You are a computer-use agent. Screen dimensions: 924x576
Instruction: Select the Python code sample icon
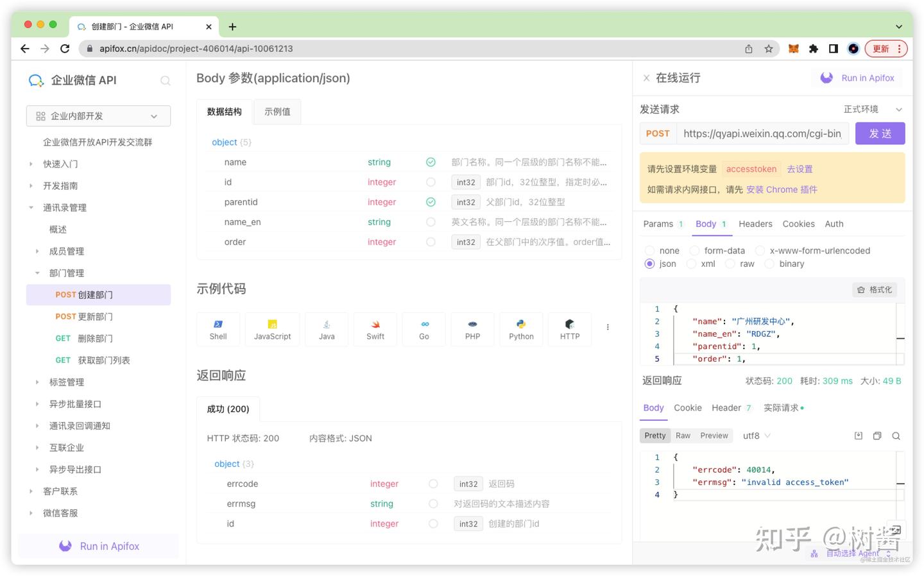click(x=521, y=329)
